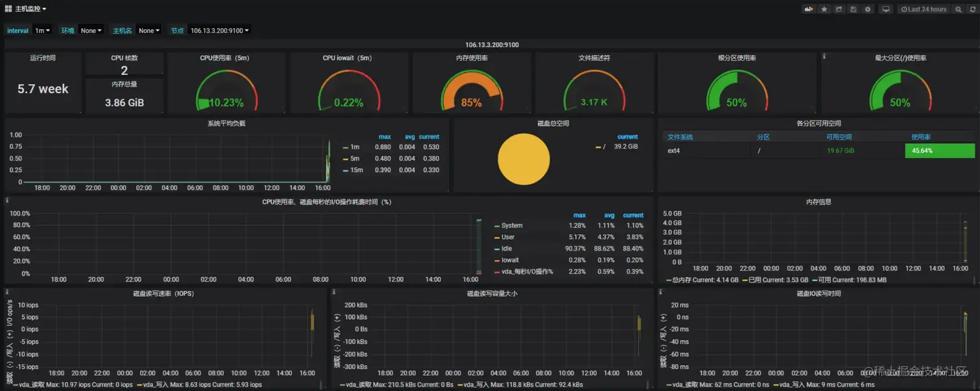
Task: Star this dashboard as favorite
Action: tap(824, 9)
